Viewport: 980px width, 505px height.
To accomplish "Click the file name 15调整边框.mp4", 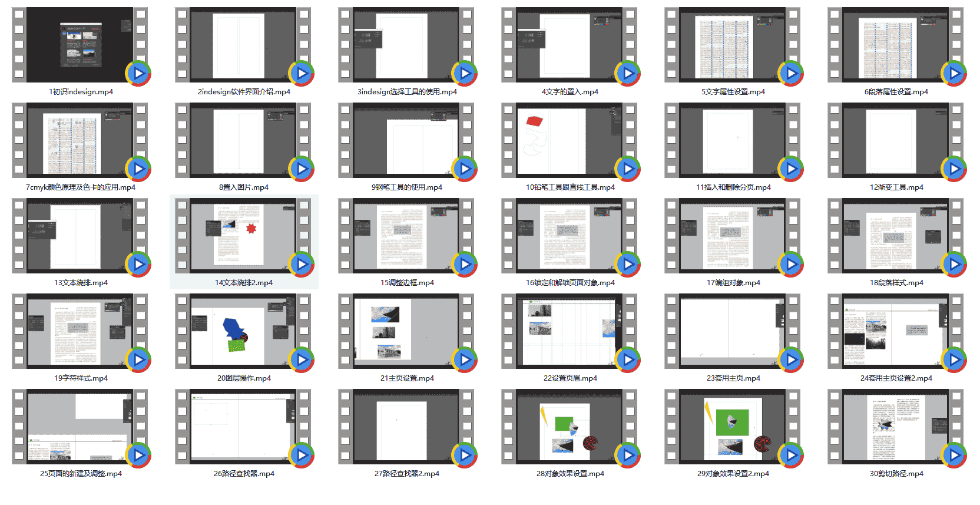I will point(407,283).
